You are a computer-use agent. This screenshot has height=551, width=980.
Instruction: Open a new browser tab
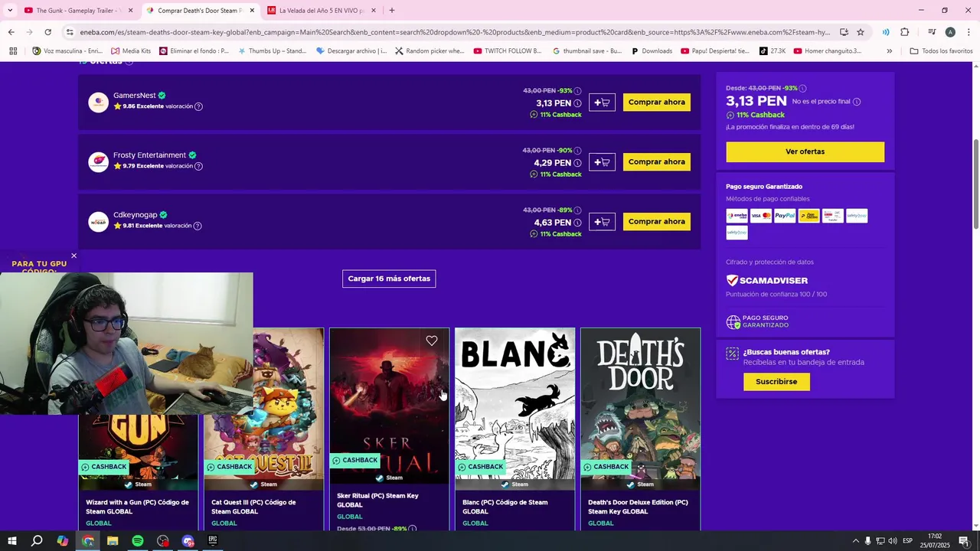click(x=392, y=11)
